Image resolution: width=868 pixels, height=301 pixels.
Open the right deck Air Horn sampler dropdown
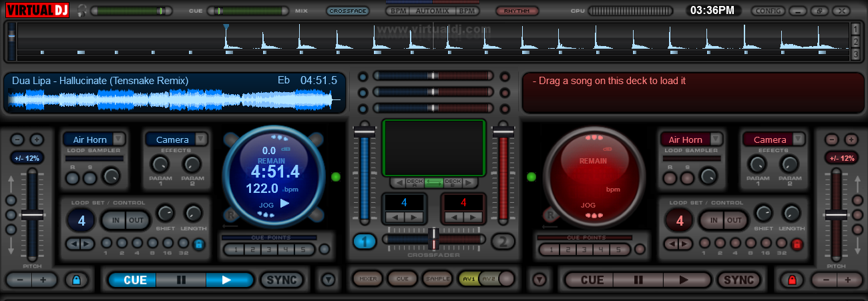coord(715,139)
